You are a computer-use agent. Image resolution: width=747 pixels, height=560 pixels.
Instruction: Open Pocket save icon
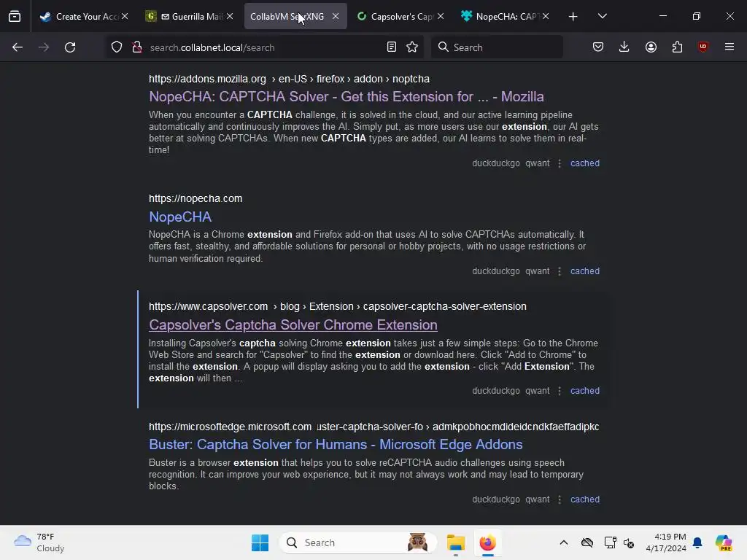tap(598, 47)
